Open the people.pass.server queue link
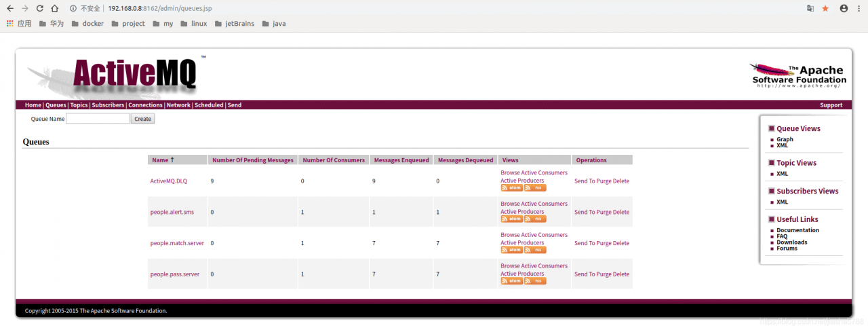Viewport: 868px width, 330px height. coord(175,274)
